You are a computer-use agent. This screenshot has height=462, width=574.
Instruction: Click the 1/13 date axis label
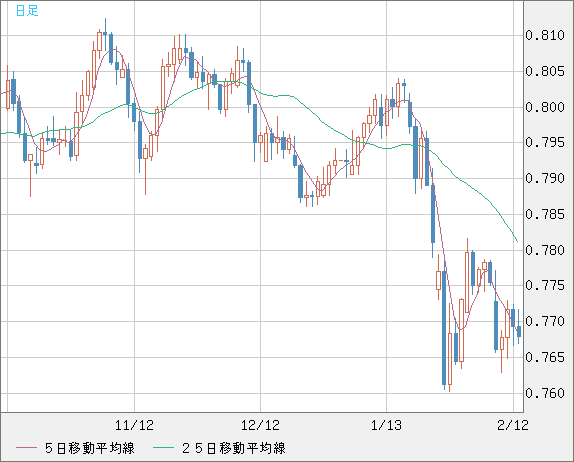coord(386,425)
